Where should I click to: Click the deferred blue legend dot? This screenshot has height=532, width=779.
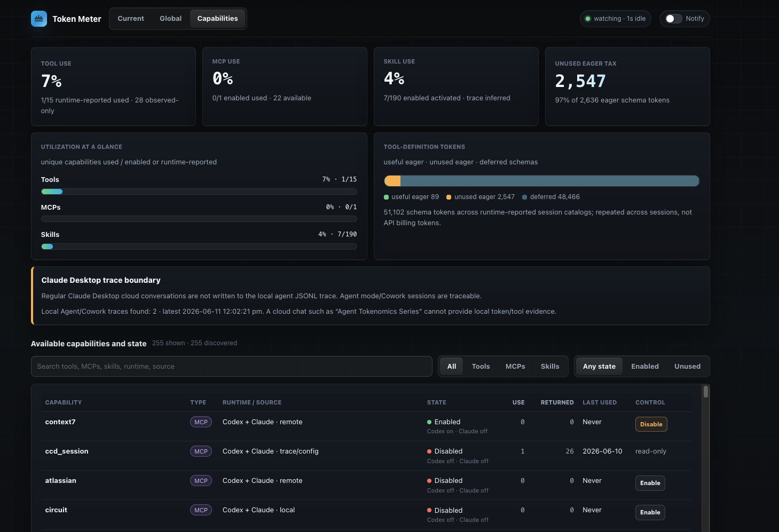tap(524, 197)
